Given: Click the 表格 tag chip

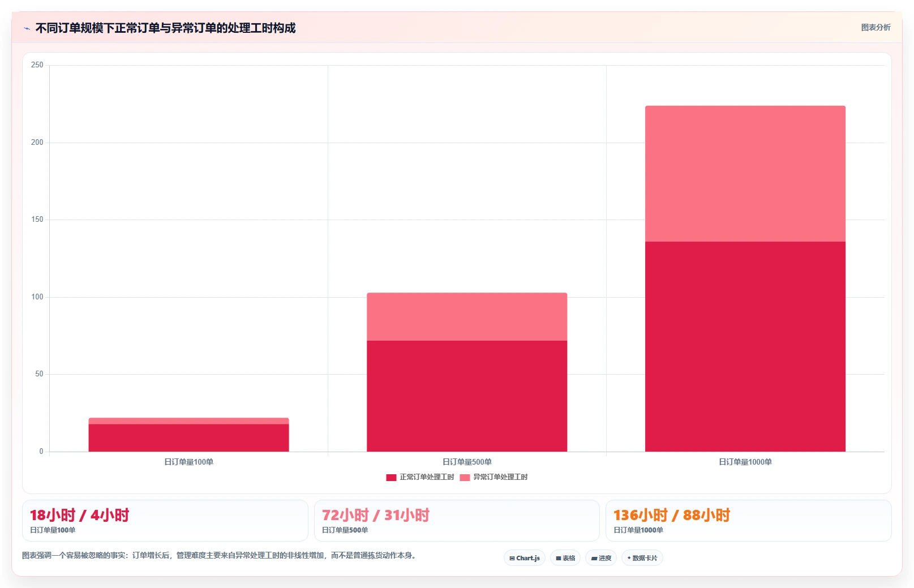Looking at the screenshot, I should coord(565,558).
